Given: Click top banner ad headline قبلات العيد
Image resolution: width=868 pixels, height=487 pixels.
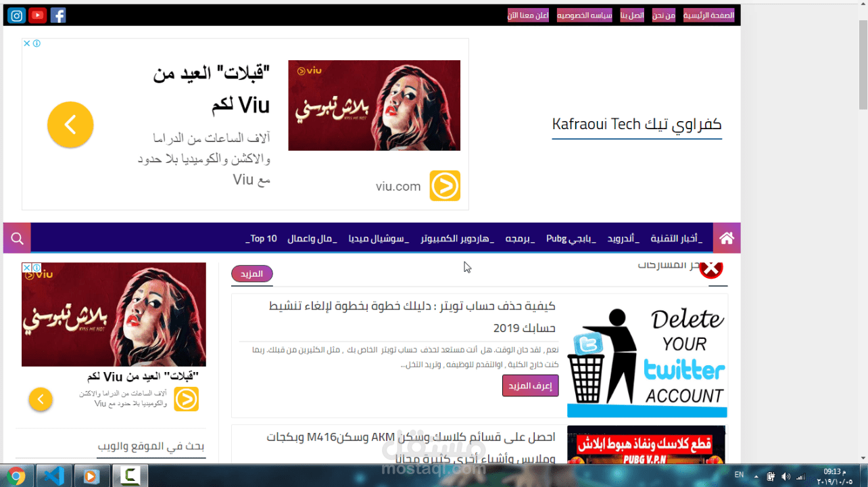Looking at the screenshot, I should click(212, 89).
